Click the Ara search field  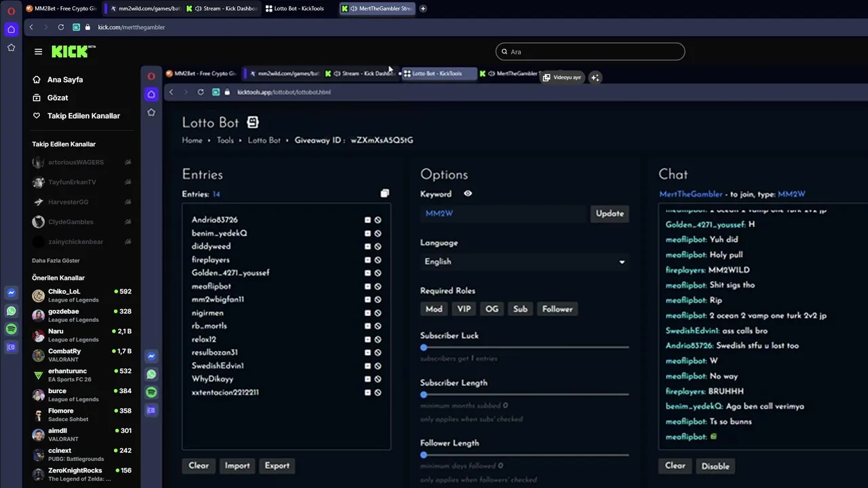click(590, 52)
